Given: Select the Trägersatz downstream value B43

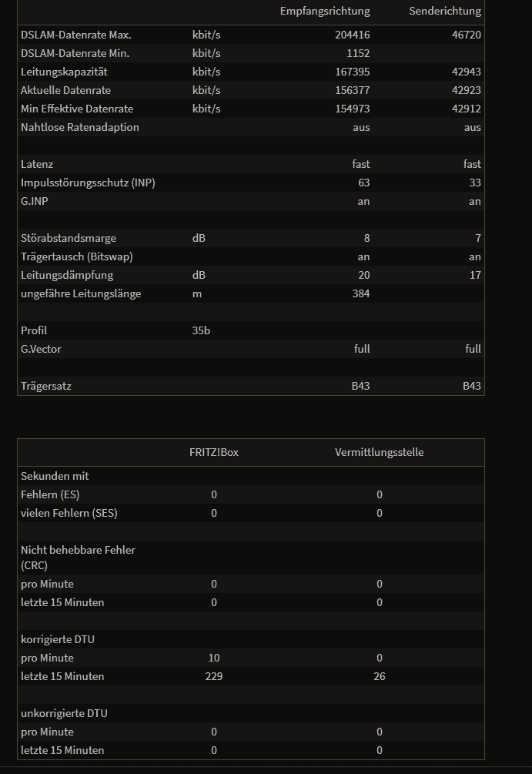Looking at the screenshot, I should [x=361, y=386].
